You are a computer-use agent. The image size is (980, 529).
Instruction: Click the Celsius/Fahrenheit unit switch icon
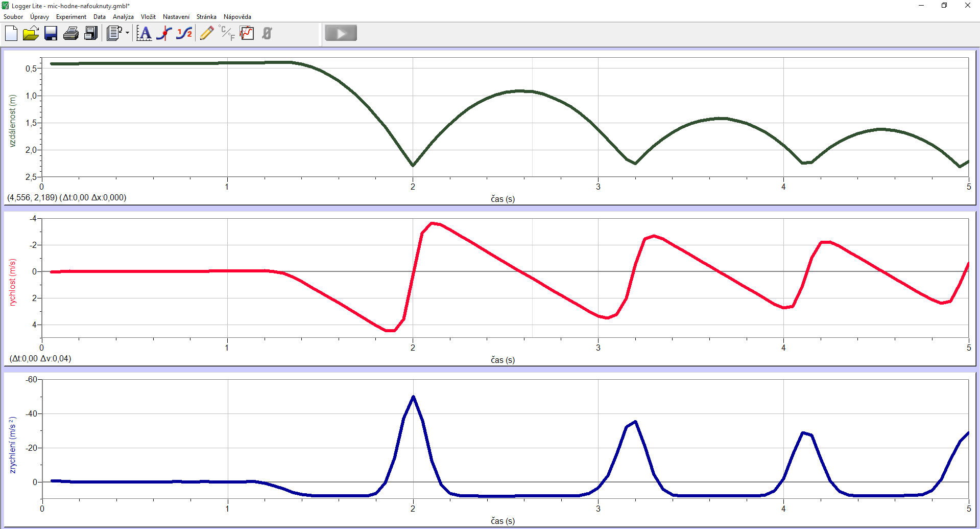(227, 34)
